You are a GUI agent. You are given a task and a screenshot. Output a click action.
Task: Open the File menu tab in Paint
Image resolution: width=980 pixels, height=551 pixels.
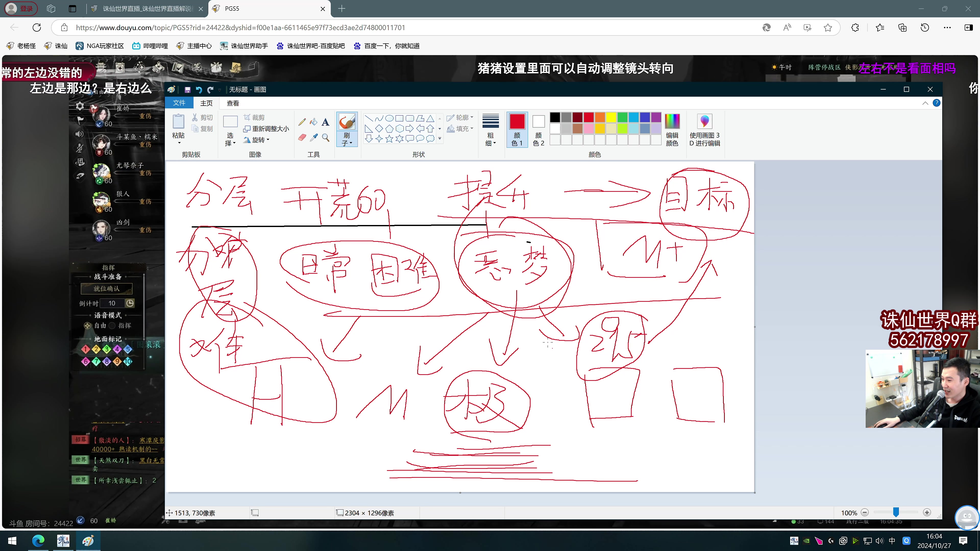pos(179,103)
